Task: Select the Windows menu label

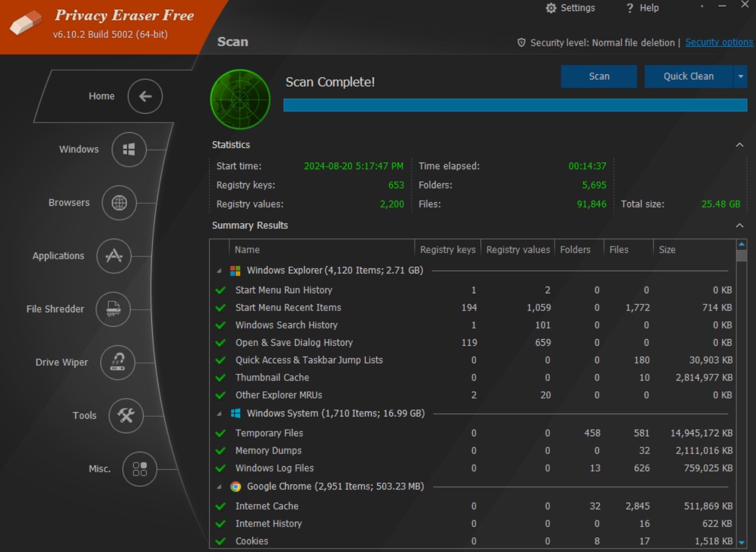Action: [x=78, y=149]
